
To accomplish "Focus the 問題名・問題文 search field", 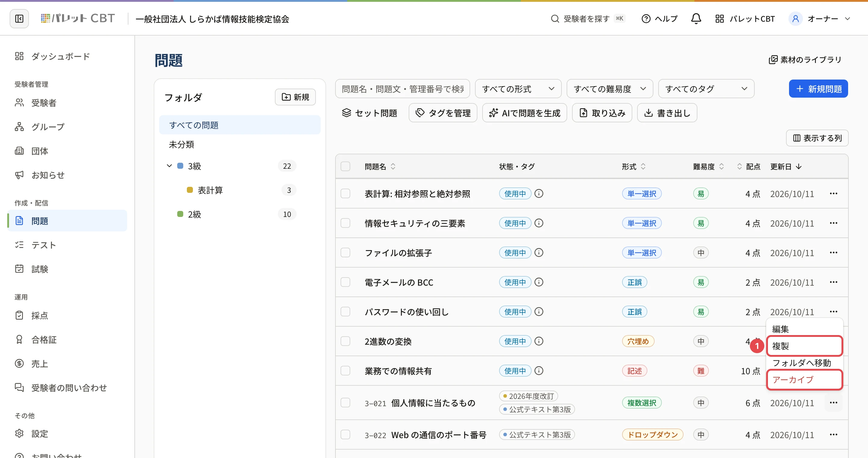I will coord(402,89).
